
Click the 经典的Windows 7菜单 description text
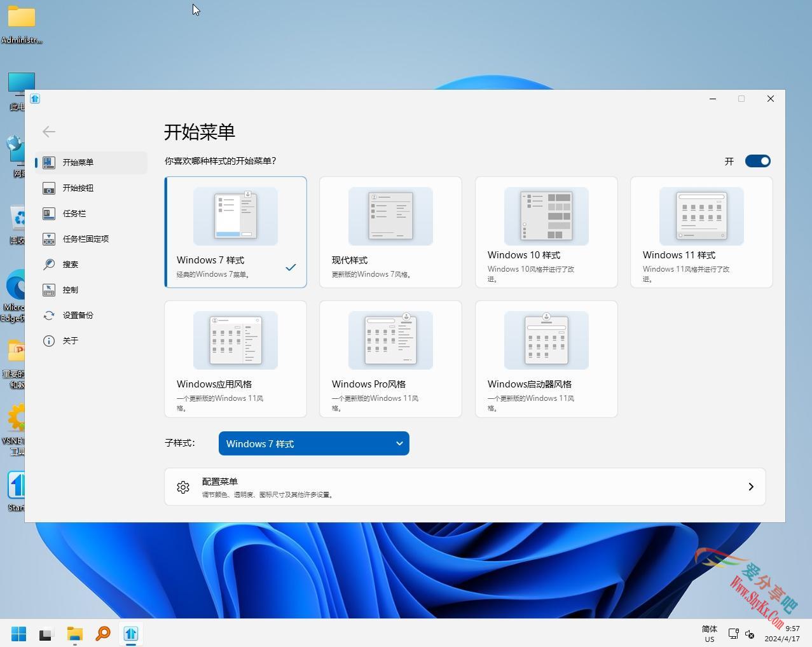tap(213, 275)
